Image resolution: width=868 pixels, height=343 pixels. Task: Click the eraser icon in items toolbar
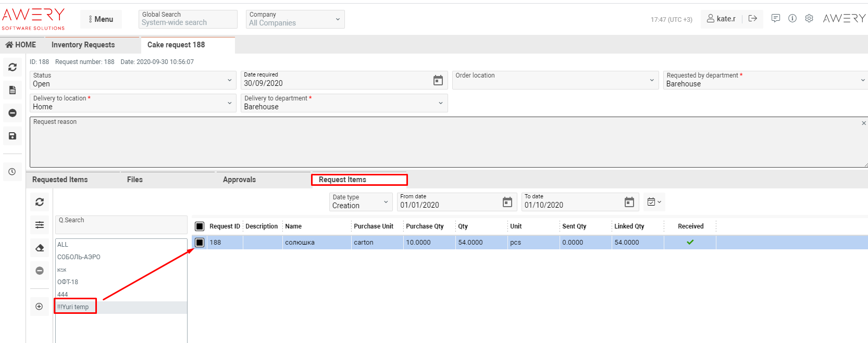pyautogui.click(x=40, y=248)
